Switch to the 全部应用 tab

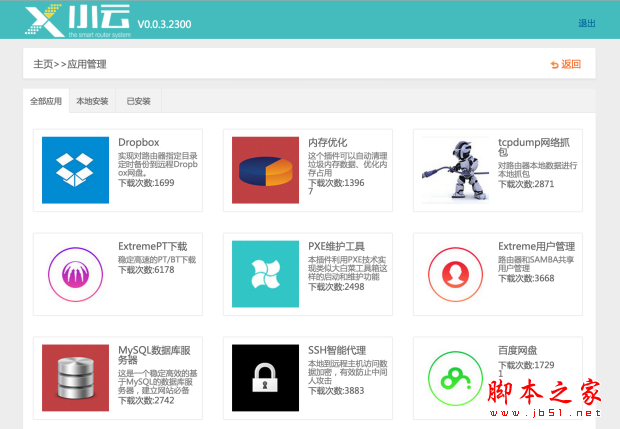click(x=46, y=101)
